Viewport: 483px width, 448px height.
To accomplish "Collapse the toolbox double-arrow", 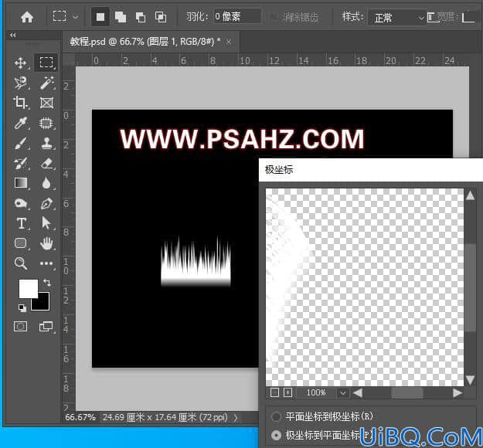I will pyautogui.click(x=12, y=35).
